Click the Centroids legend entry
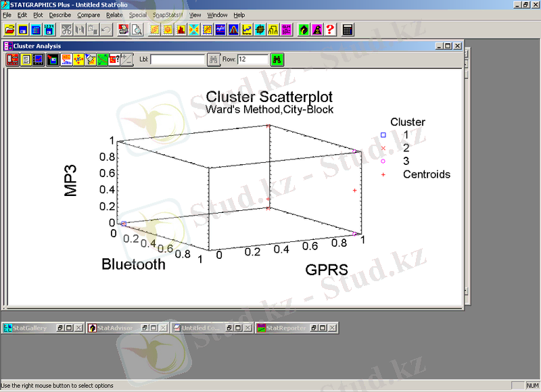 427,174
